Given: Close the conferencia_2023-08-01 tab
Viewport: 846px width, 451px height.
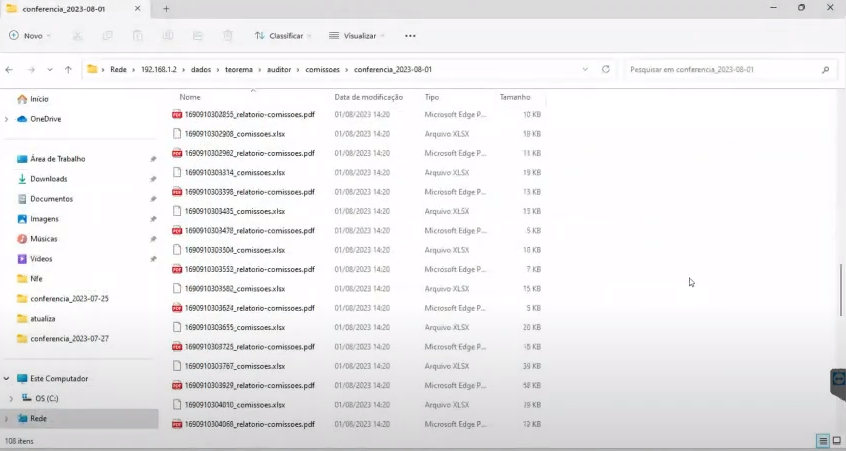Looking at the screenshot, I should coord(138,9).
